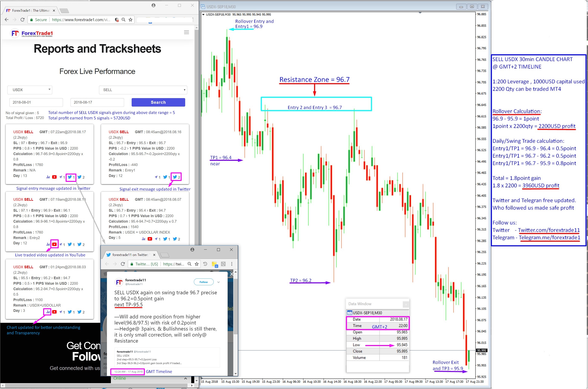Click the start date field 2018-08-01

pyautogui.click(x=36, y=102)
